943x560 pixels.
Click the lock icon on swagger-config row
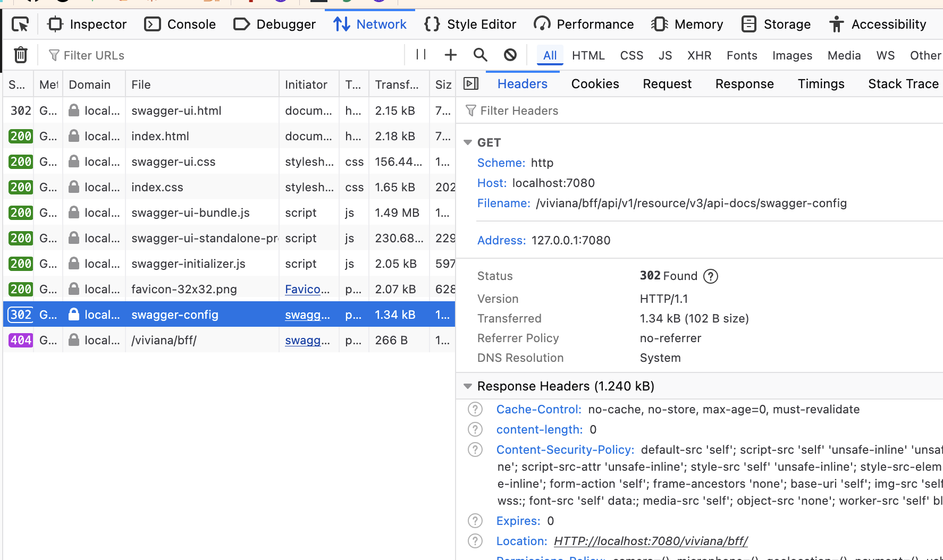click(74, 315)
